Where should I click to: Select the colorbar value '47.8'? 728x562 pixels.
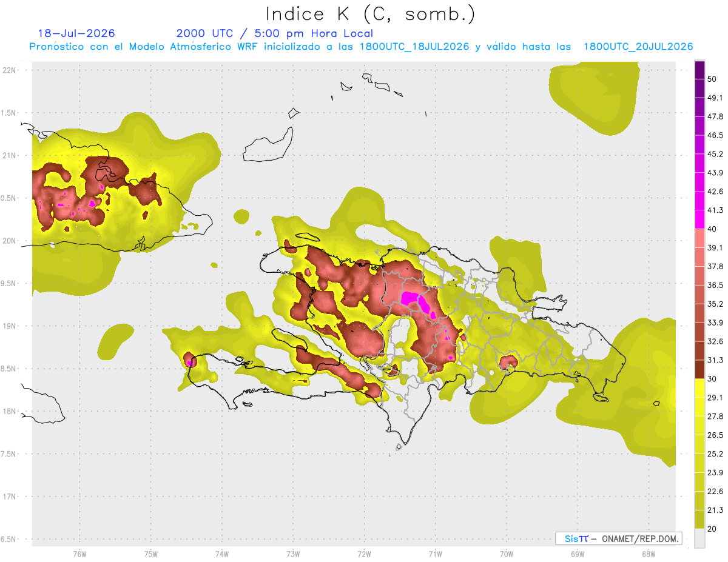click(715, 116)
